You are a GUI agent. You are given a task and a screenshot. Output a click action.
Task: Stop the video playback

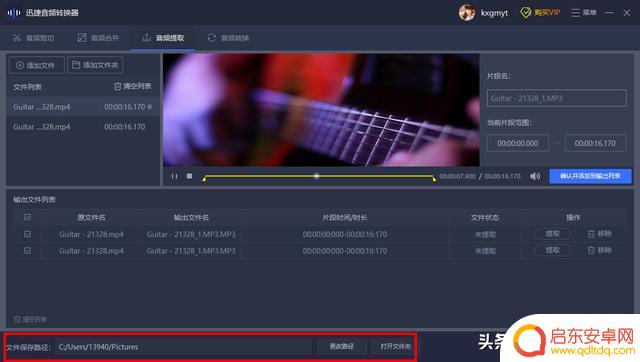189,176
